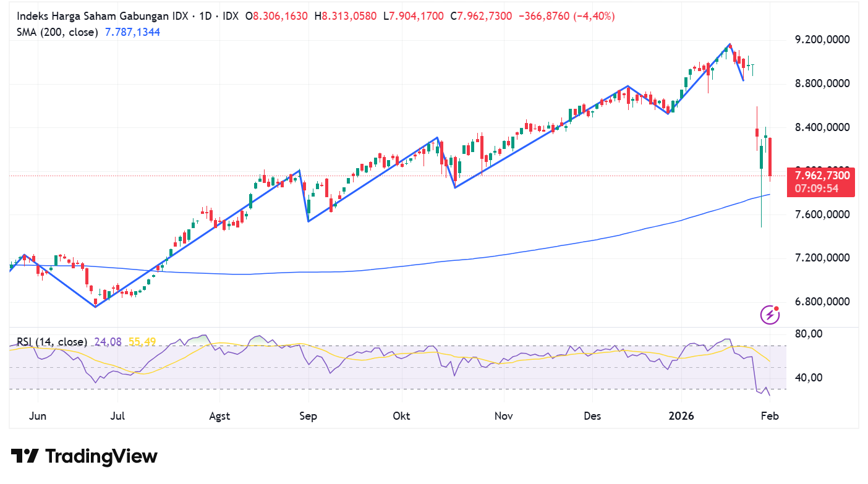The image size is (868, 484).
Task: Click the purple lightning quick-actions icon
Action: pos(768,315)
